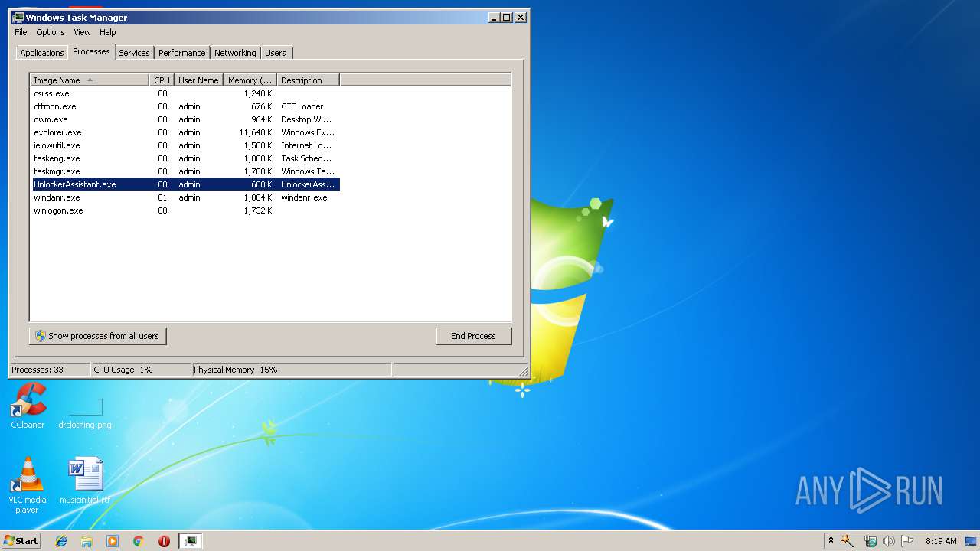Viewport: 980px width, 551px height.
Task: Select the Processes tab
Action: point(91,51)
